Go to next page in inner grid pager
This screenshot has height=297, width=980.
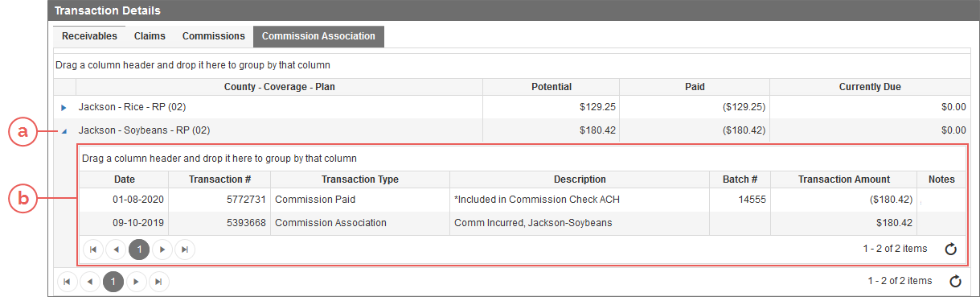click(x=162, y=250)
